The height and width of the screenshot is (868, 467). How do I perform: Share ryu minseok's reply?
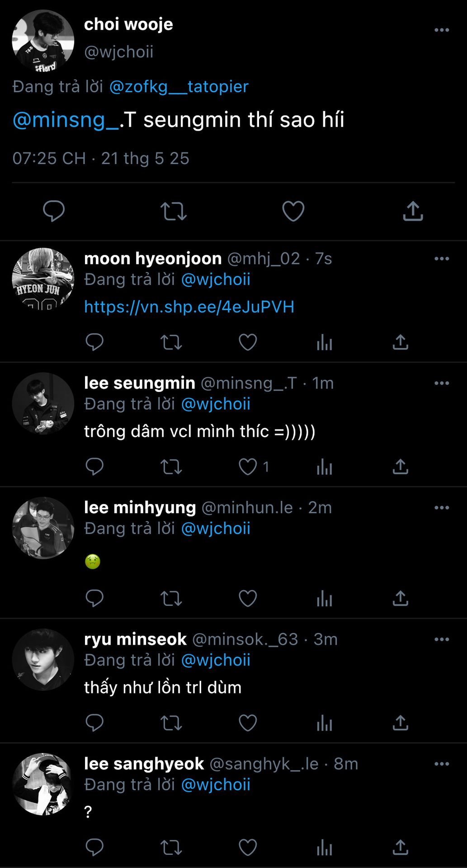(x=401, y=723)
